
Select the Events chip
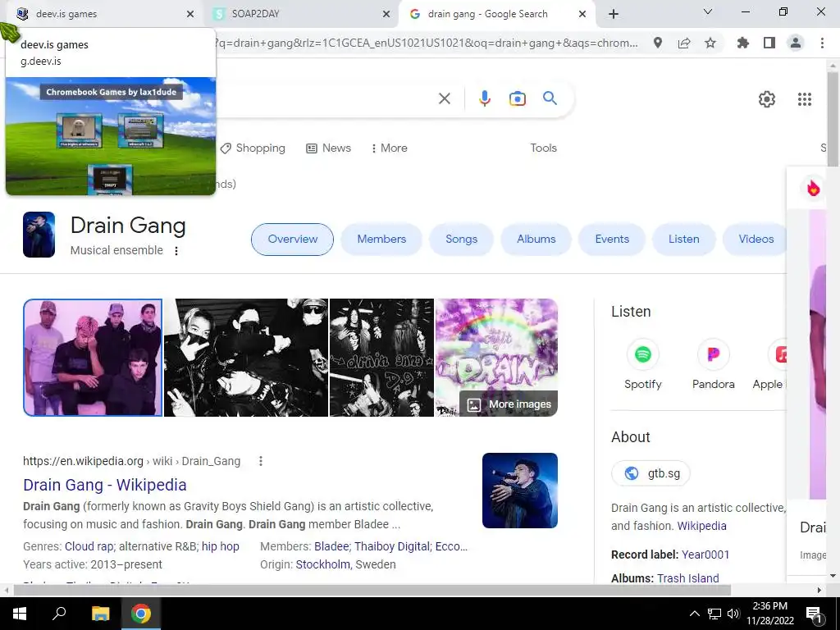tap(612, 240)
